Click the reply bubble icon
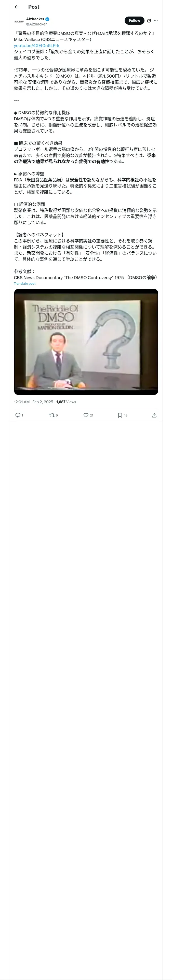This screenshot has height=980, width=172. pyautogui.click(x=18, y=415)
